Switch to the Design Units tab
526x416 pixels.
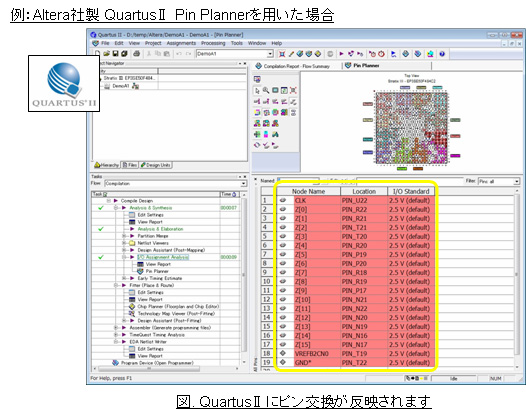(156, 165)
